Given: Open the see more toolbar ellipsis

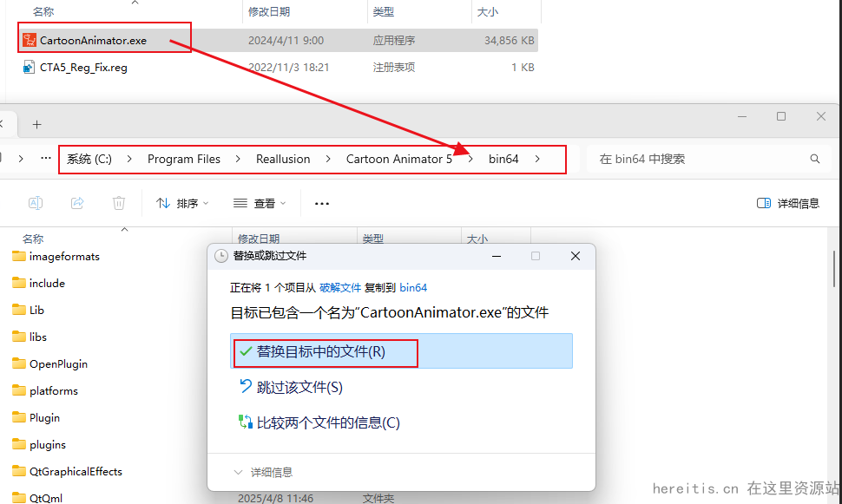Looking at the screenshot, I should click(322, 204).
